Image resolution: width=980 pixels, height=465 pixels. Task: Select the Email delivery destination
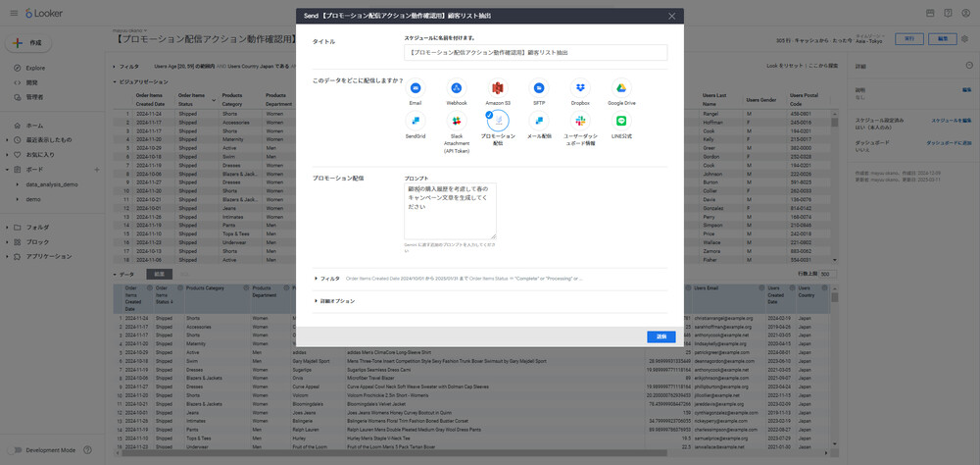click(x=416, y=89)
